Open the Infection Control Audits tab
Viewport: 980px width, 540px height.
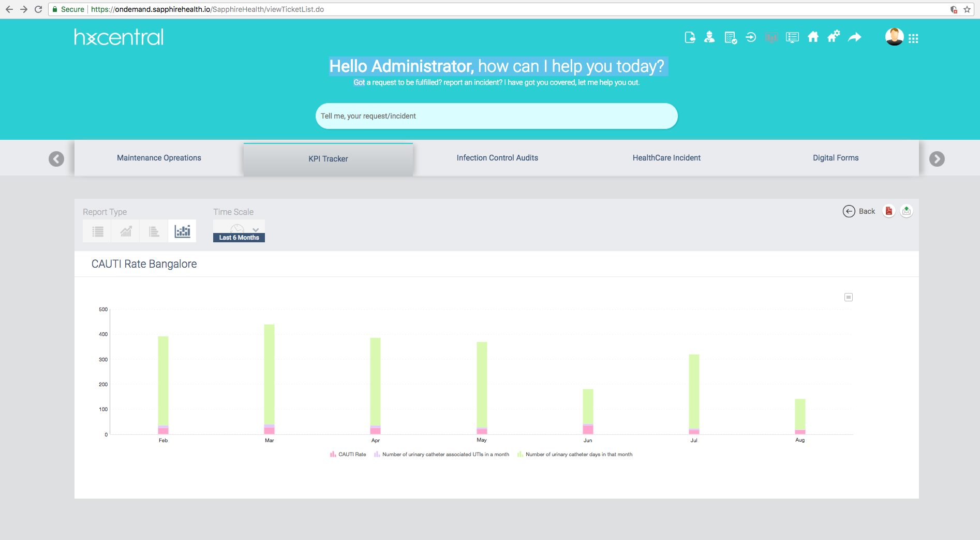(497, 158)
